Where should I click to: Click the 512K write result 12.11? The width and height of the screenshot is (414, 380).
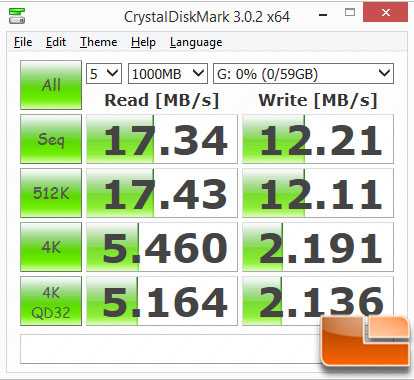(318, 193)
